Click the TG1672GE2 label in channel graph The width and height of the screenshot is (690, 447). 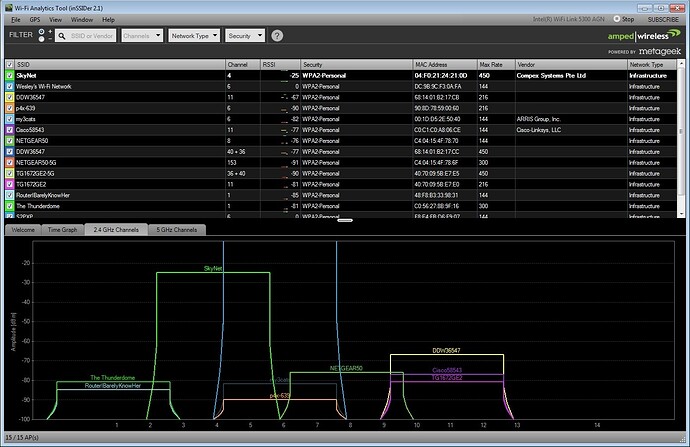click(x=447, y=377)
